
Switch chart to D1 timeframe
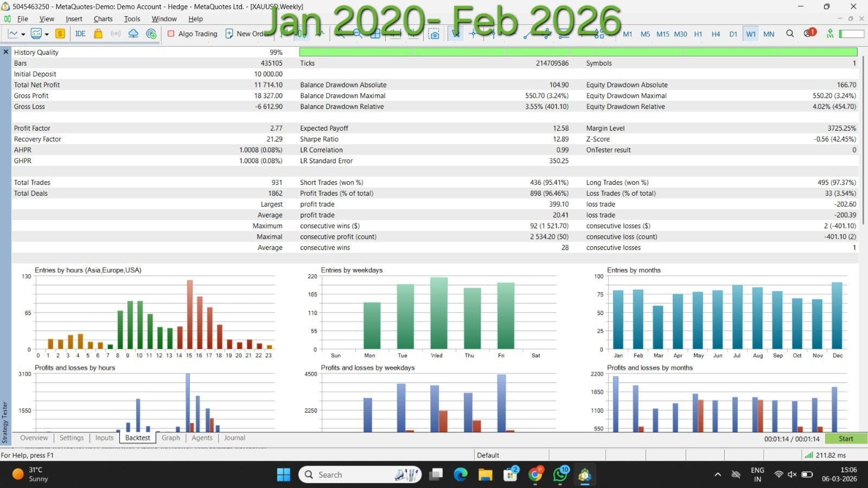point(733,34)
